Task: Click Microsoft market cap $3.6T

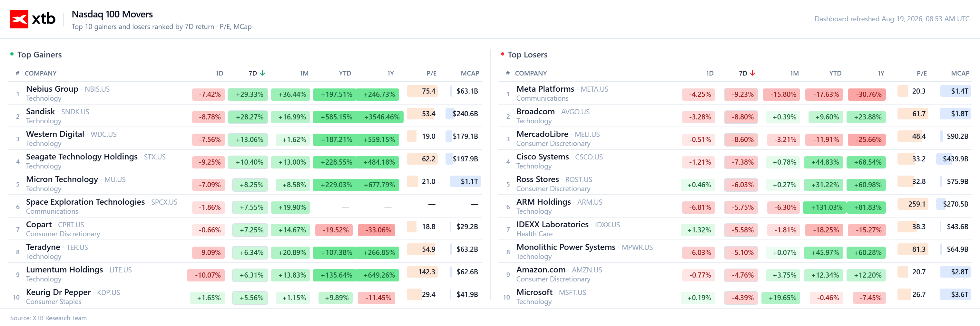Action: coord(955,294)
